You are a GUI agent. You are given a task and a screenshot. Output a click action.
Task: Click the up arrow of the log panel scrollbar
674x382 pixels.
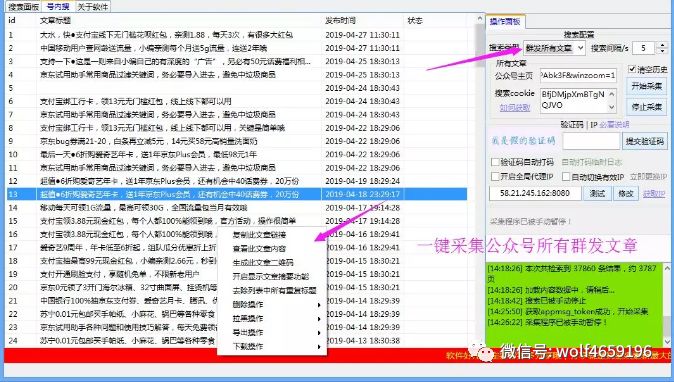coord(667,268)
